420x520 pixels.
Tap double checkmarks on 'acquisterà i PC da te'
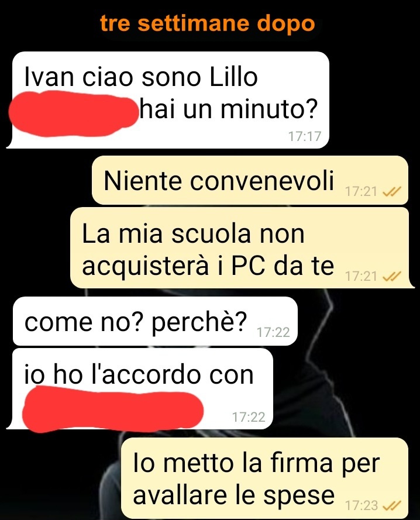(392, 276)
